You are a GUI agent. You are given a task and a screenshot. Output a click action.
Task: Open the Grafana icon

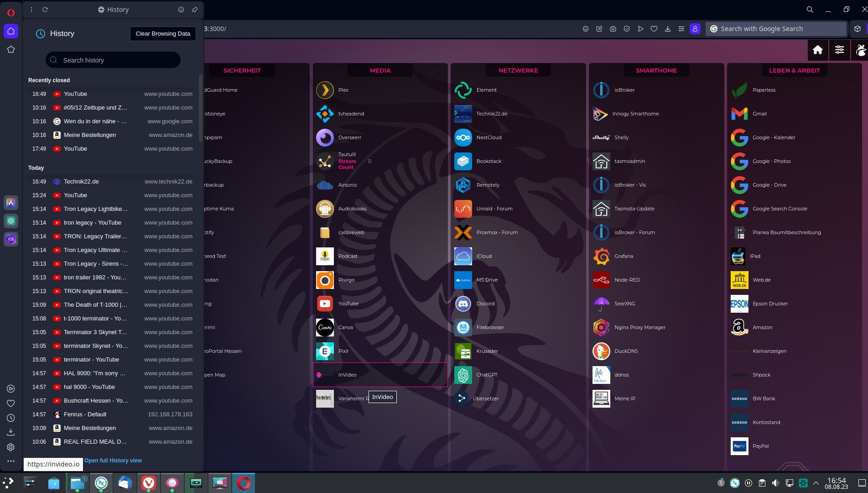point(601,256)
